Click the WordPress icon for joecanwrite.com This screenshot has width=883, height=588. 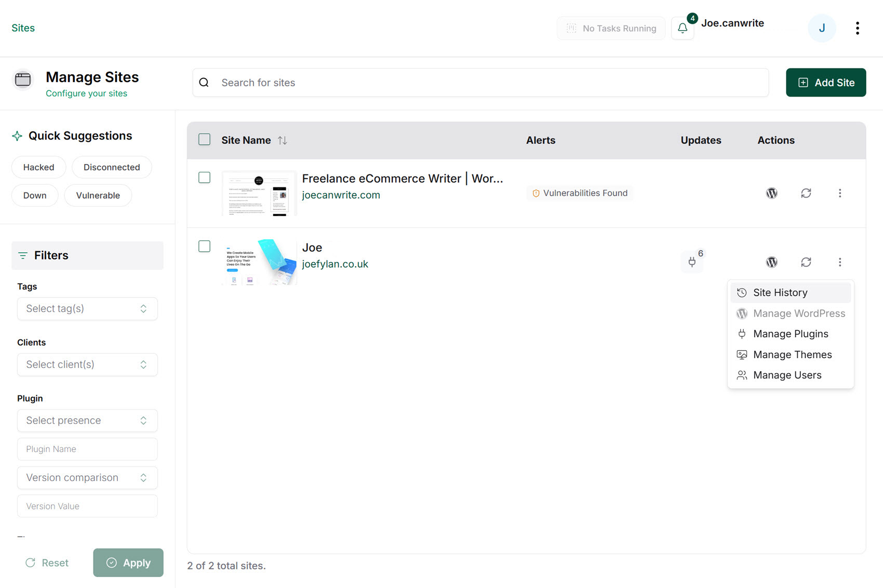click(771, 193)
